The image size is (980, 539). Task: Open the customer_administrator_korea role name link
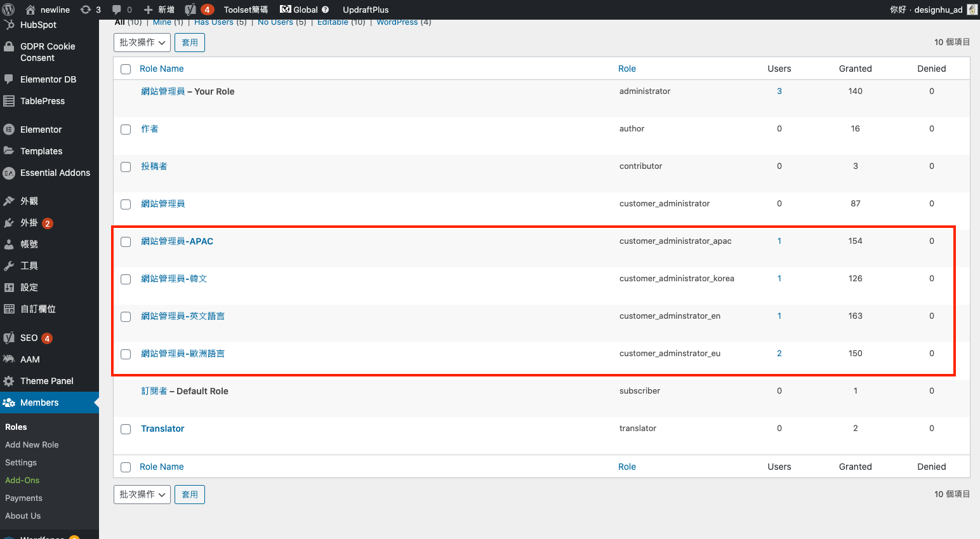coord(174,279)
